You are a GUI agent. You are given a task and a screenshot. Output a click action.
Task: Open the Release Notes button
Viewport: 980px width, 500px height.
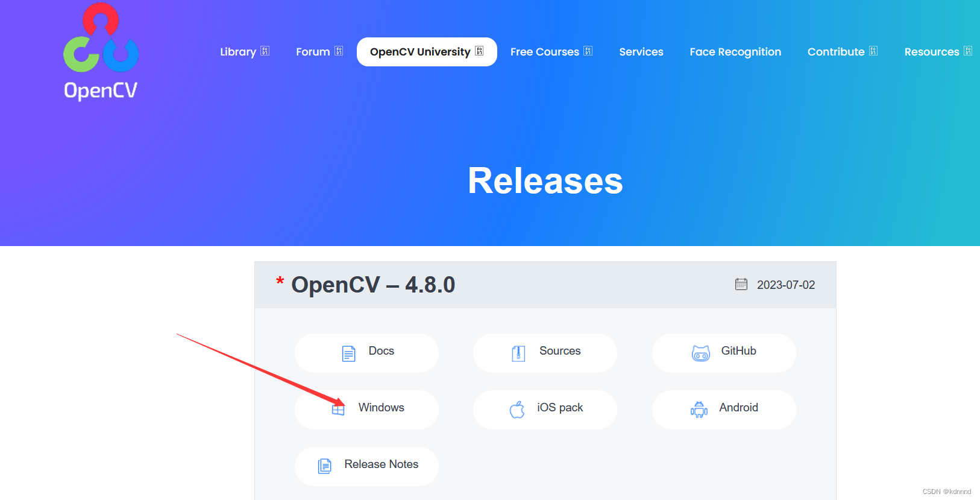[366, 466]
